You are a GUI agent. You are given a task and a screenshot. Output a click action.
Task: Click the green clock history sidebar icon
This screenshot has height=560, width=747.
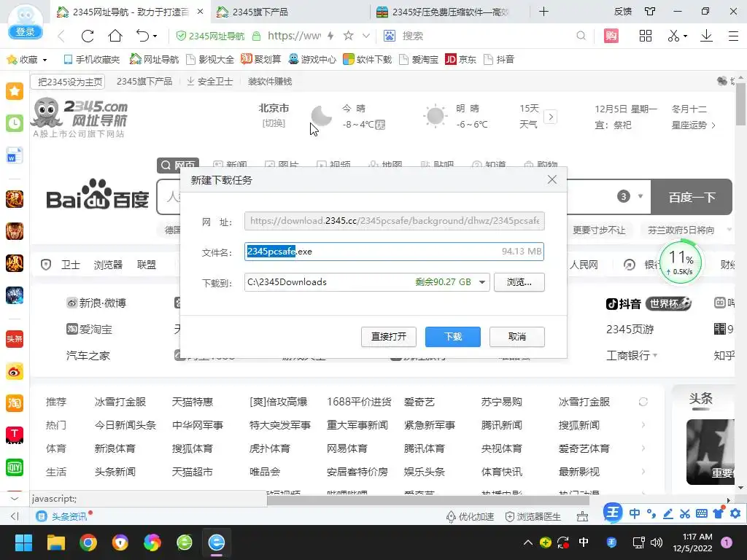point(15,123)
